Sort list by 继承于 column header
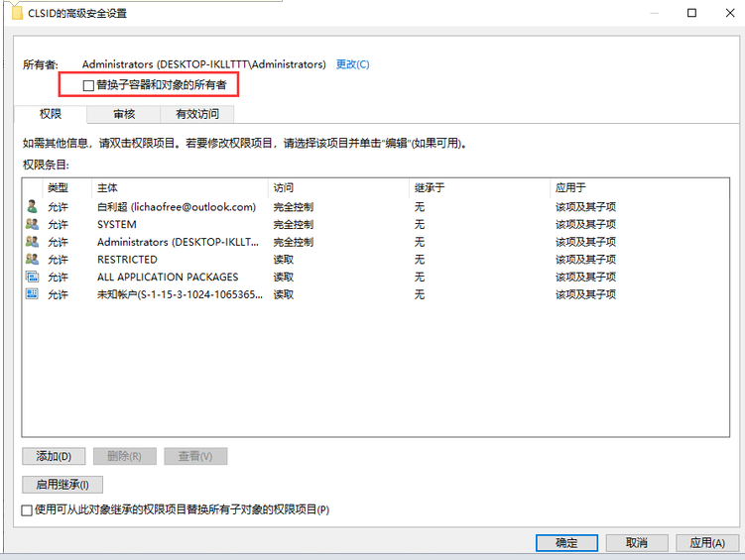The width and height of the screenshot is (745, 560). pos(479,187)
